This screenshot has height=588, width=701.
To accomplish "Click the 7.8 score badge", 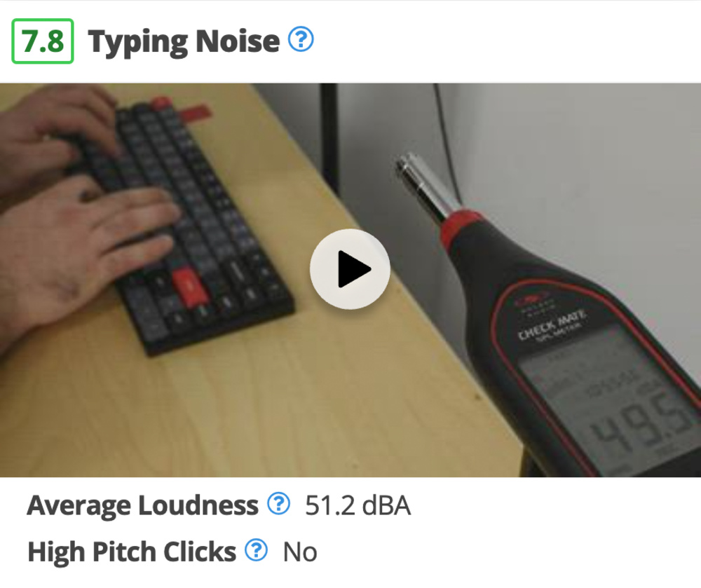I will [43, 41].
